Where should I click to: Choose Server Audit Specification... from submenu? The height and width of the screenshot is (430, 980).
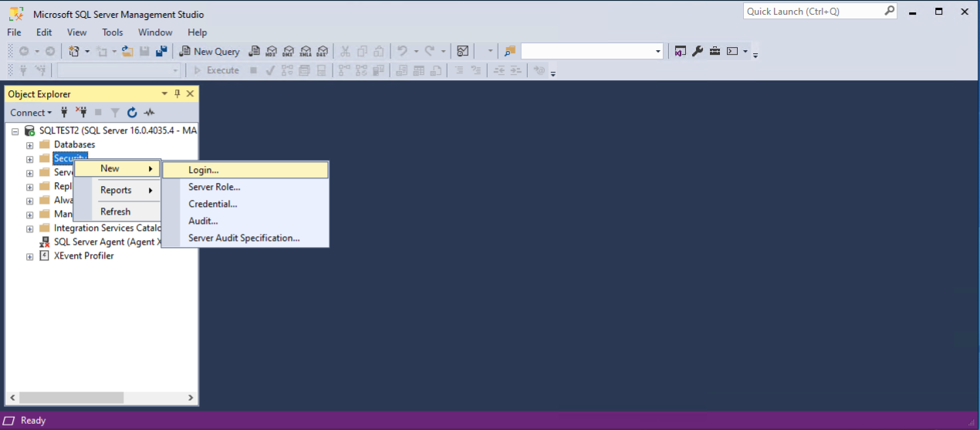point(246,238)
